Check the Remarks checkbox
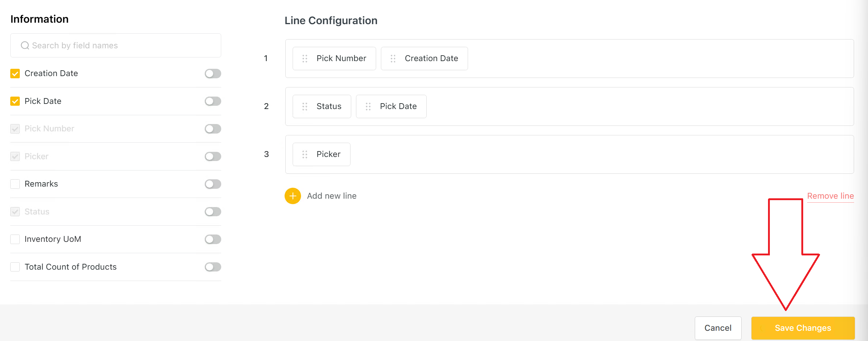Viewport: 868px width, 341px height. click(15, 184)
